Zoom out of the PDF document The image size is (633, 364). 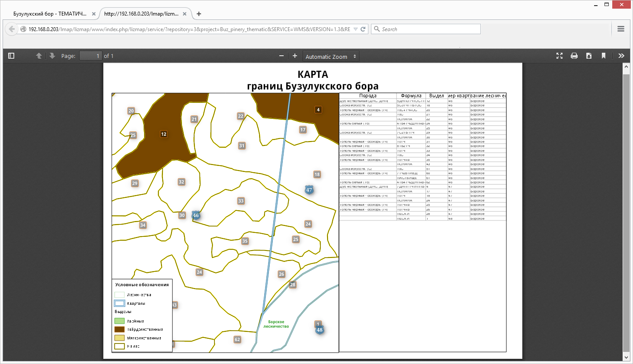(281, 56)
